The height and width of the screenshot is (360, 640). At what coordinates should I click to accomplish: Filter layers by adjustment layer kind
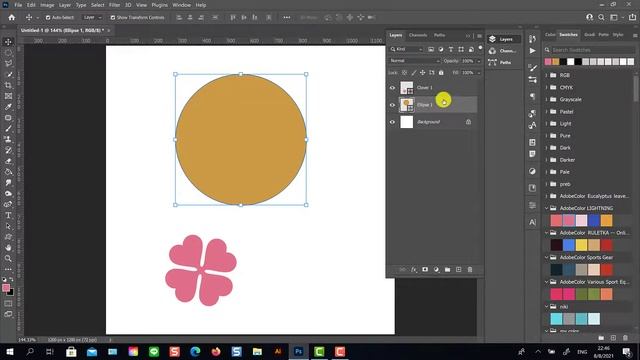click(441, 49)
